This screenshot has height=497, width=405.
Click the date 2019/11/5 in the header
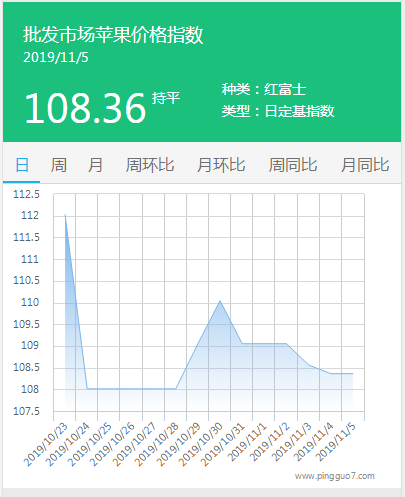point(56,57)
